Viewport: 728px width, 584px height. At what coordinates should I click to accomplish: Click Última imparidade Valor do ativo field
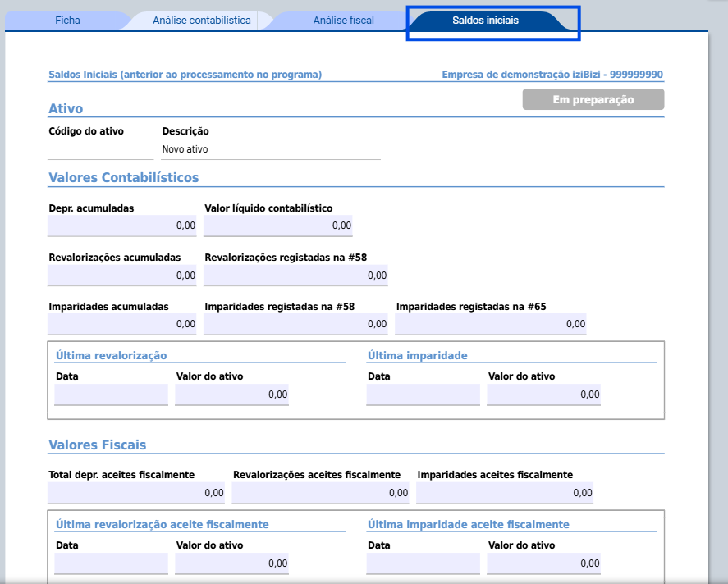click(x=543, y=395)
